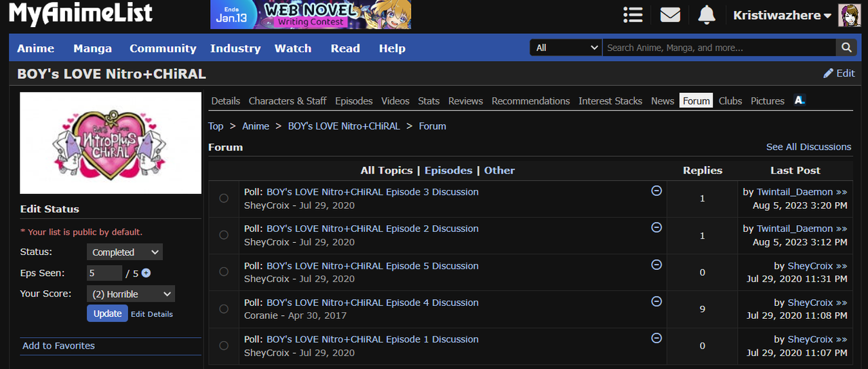Go to last post arrows for Episode 1
Screen dimensions: 868x369
pos(842,339)
